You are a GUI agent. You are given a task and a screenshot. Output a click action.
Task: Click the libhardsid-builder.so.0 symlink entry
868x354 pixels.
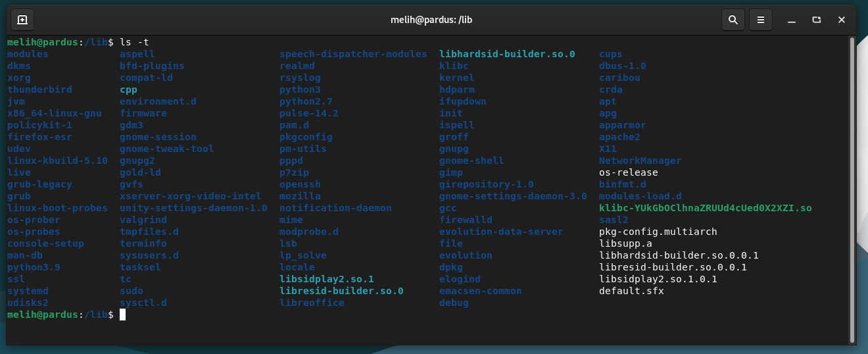507,54
